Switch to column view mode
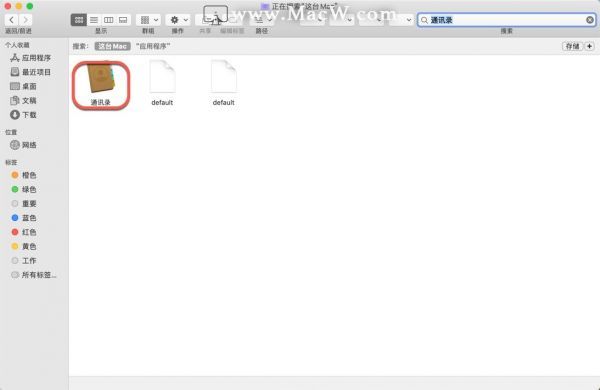 [109, 20]
